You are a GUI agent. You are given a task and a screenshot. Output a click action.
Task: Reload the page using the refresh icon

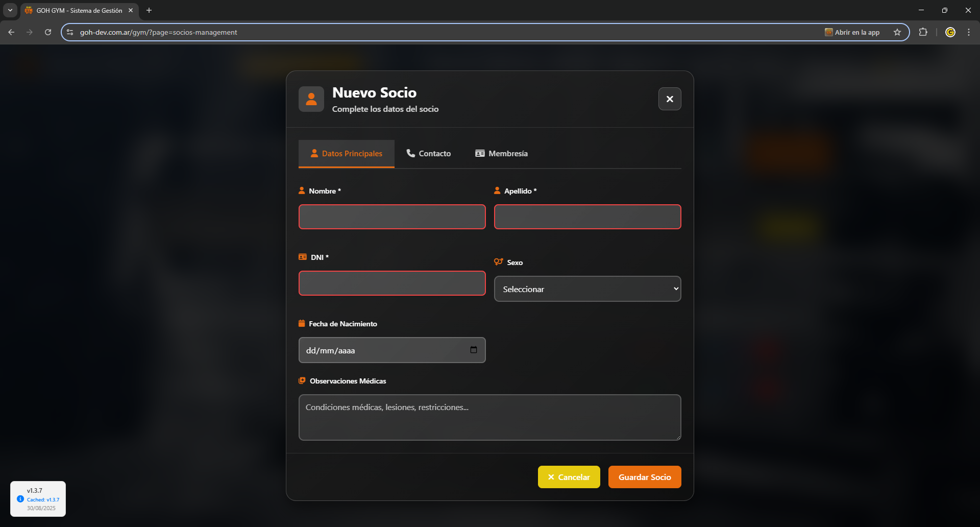(48, 32)
